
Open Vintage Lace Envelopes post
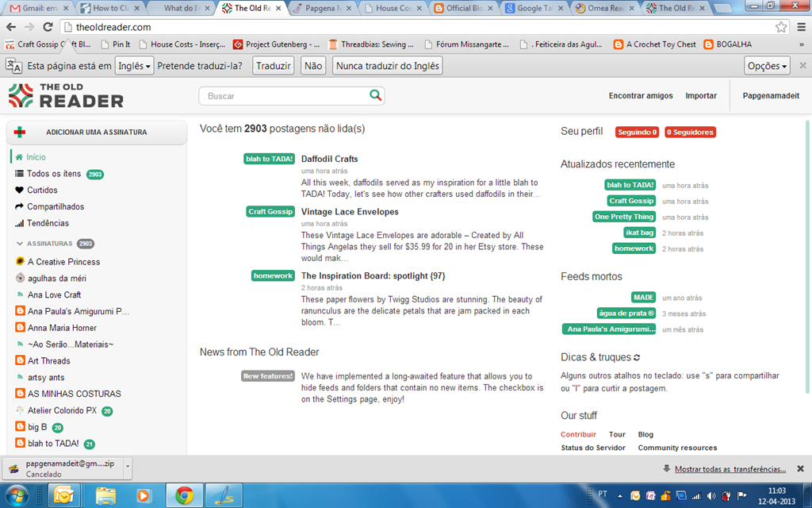click(350, 211)
